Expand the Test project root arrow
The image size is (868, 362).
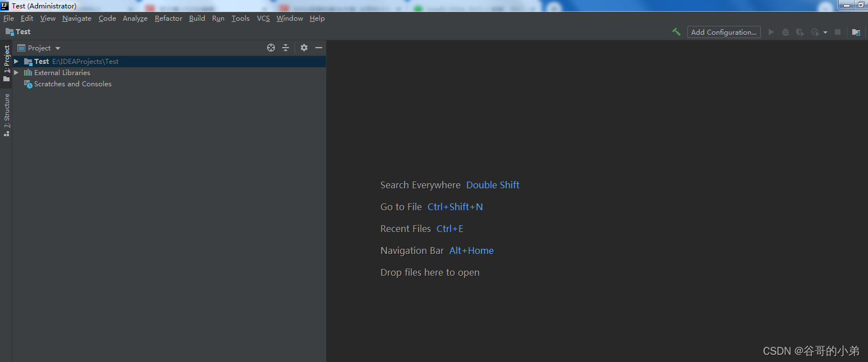16,61
